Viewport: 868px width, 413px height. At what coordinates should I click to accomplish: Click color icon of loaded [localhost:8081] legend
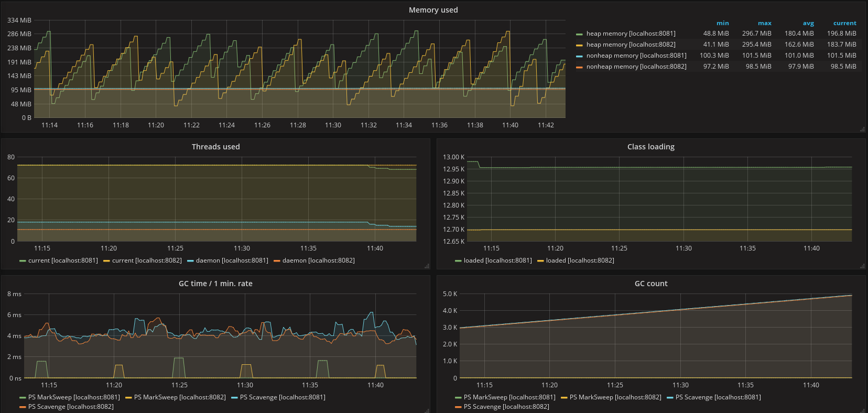point(458,260)
